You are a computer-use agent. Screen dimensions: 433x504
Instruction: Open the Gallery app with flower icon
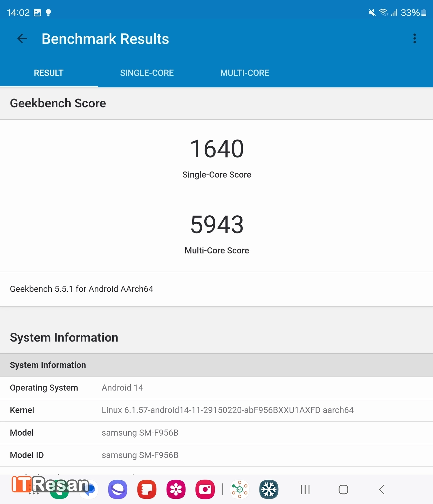pyautogui.click(x=176, y=490)
